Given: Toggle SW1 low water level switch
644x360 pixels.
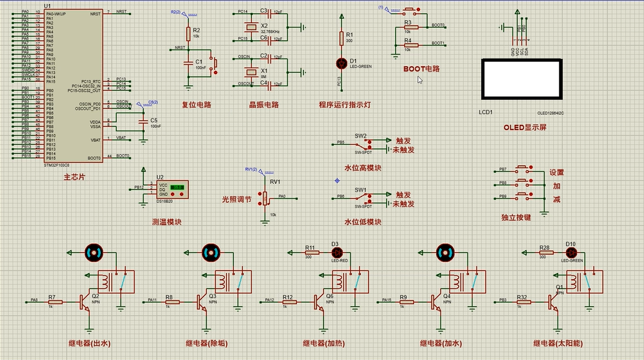Looking at the screenshot, I should pyautogui.click(x=363, y=198).
